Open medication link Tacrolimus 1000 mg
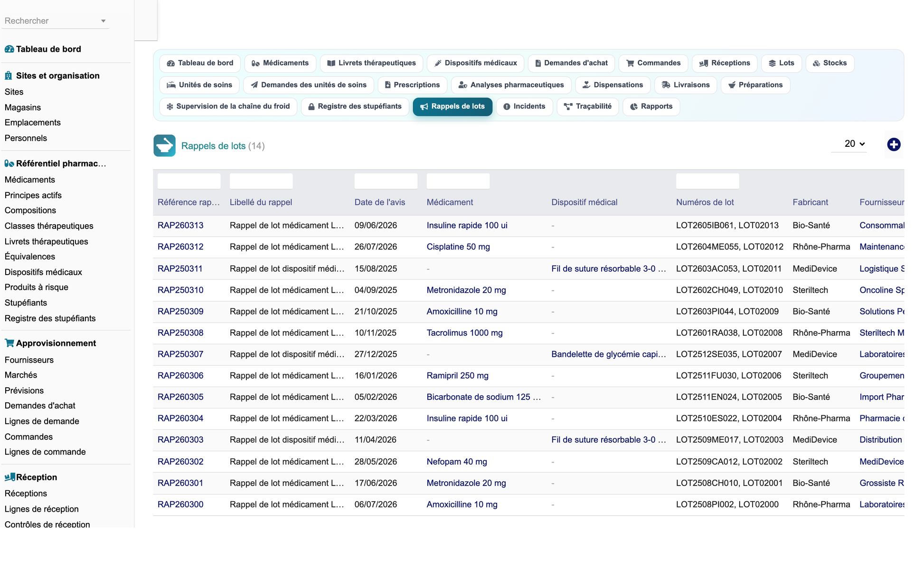The width and height of the screenshot is (924, 572). coord(464,333)
